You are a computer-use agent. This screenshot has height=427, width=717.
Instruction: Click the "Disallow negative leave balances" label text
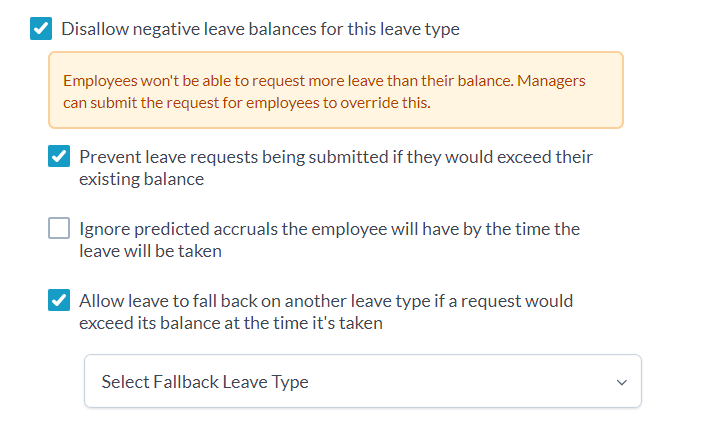[x=260, y=29]
